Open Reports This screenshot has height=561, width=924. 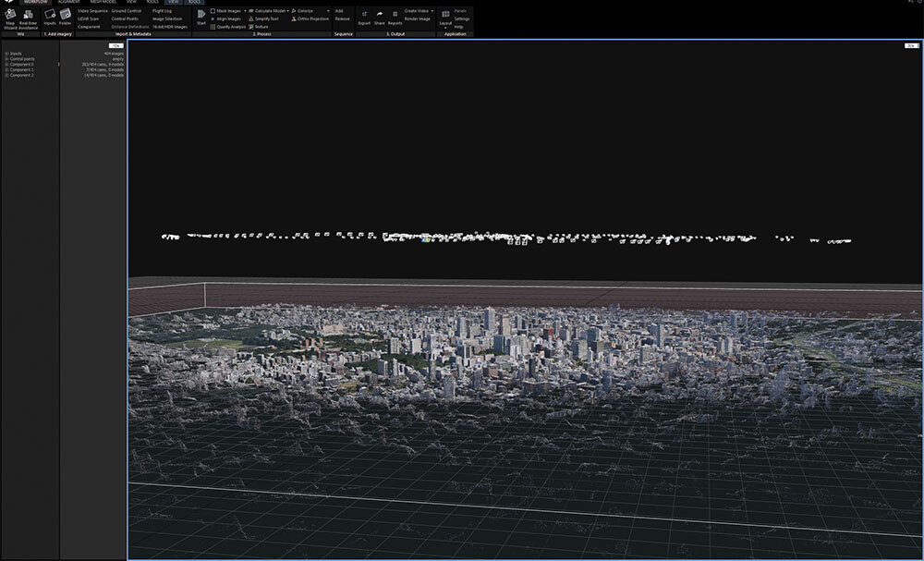pos(395,15)
